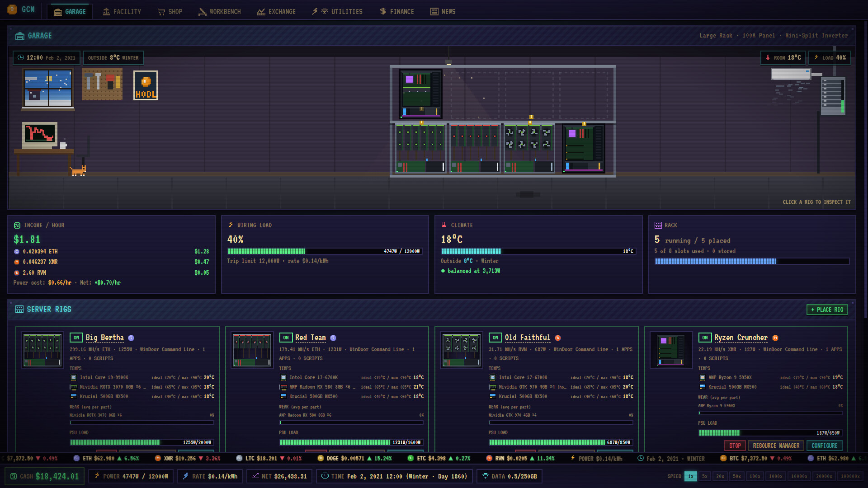Click the electrical panel on the wall
The height and width of the screenshot is (488, 868).
[833, 96]
